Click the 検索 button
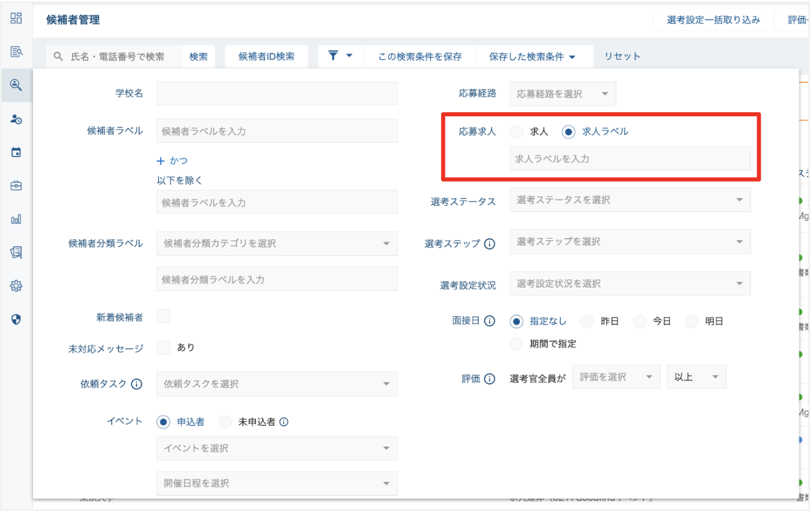Viewport: 812px width, 511px height. (x=198, y=56)
